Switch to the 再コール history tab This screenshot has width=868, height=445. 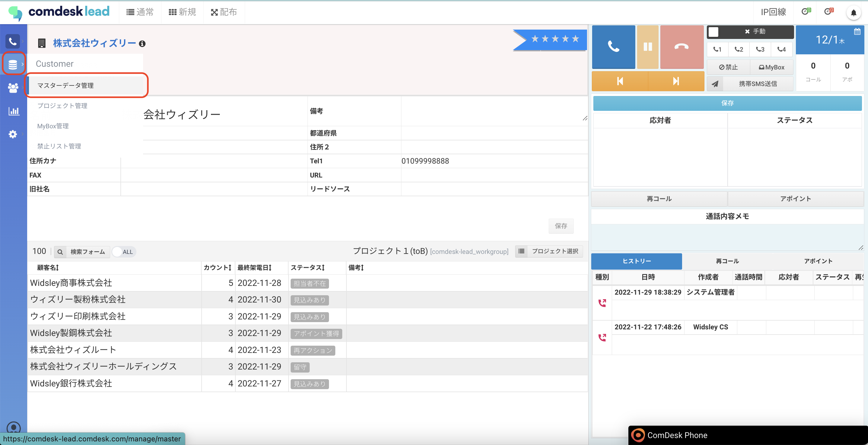click(727, 261)
